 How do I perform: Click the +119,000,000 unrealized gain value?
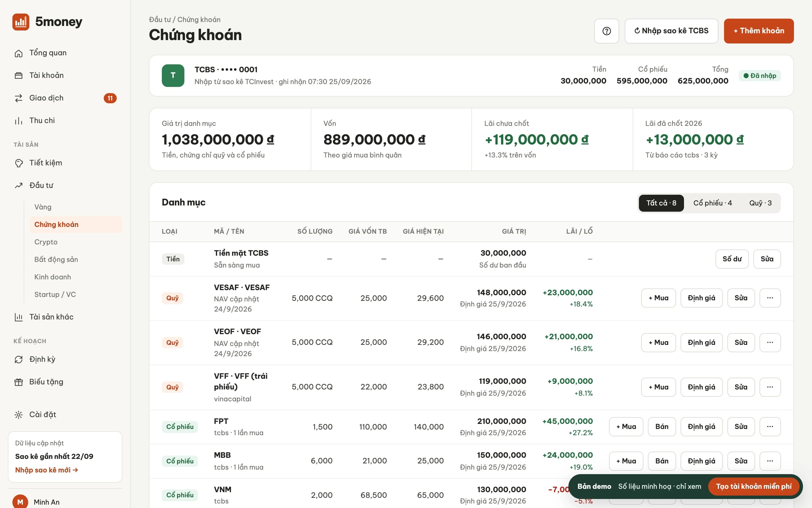(x=537, y=140)
